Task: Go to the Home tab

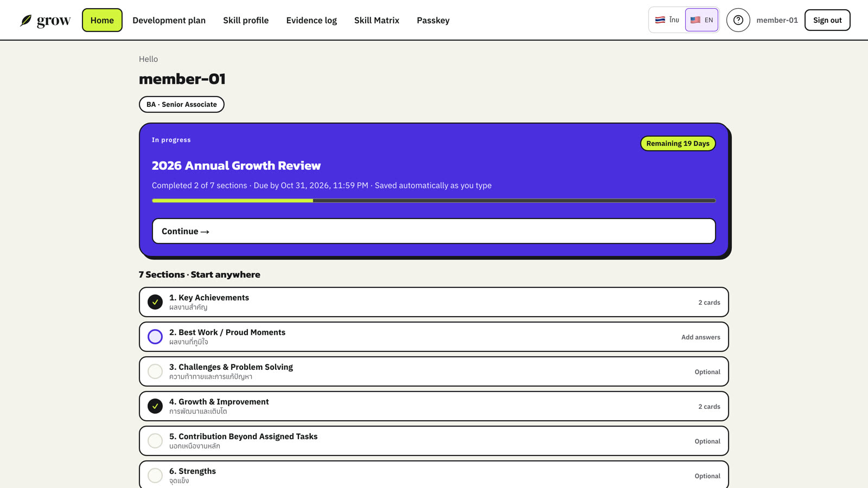Action: 102,20
